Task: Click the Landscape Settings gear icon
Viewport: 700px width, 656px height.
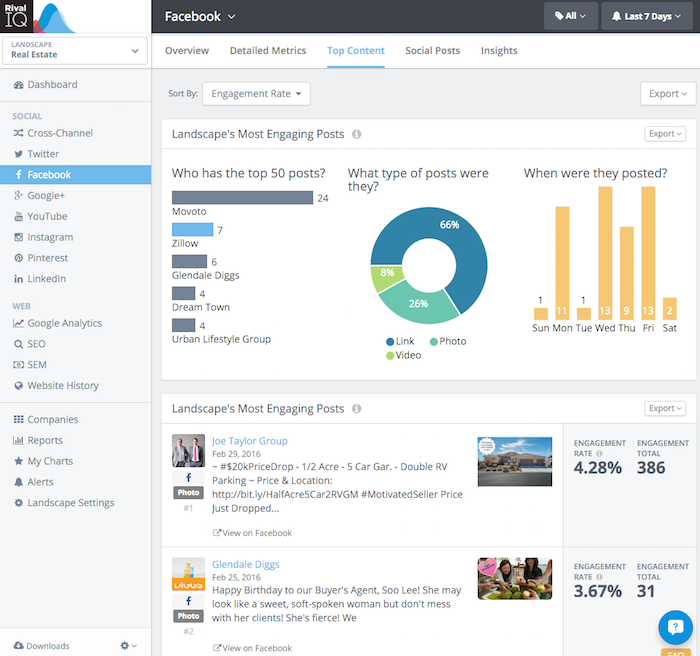Action: click(18, 503)
